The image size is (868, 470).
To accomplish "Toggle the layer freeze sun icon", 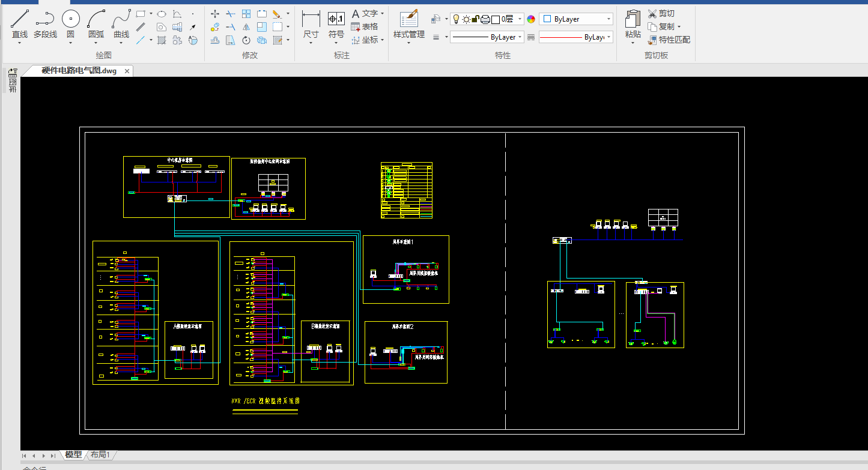I will click(466, 19).
